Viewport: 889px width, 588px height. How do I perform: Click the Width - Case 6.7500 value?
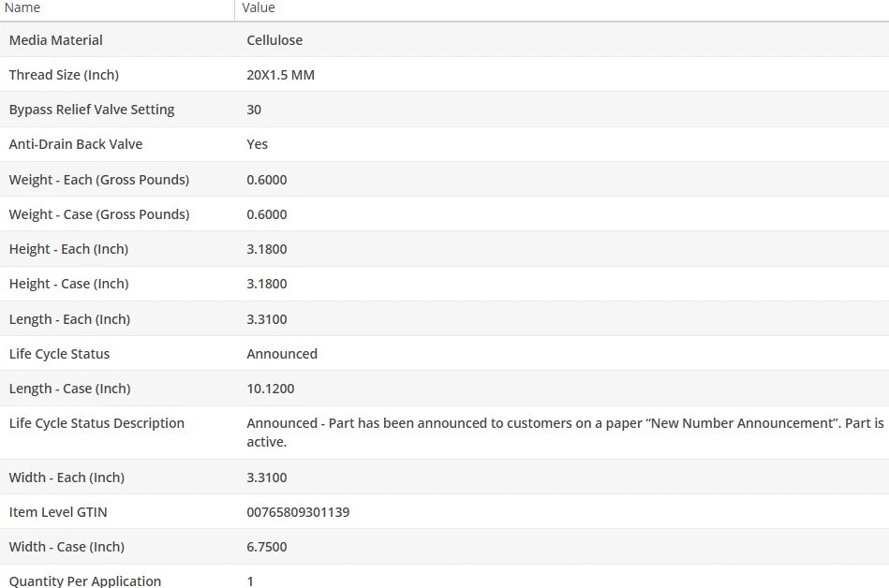coord(267,547)
